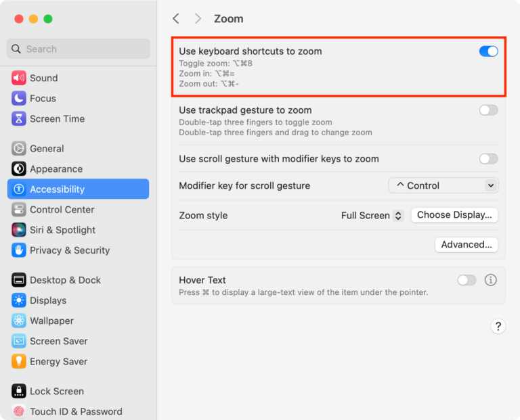Click the Accessibility figure icon

point(19,189)
